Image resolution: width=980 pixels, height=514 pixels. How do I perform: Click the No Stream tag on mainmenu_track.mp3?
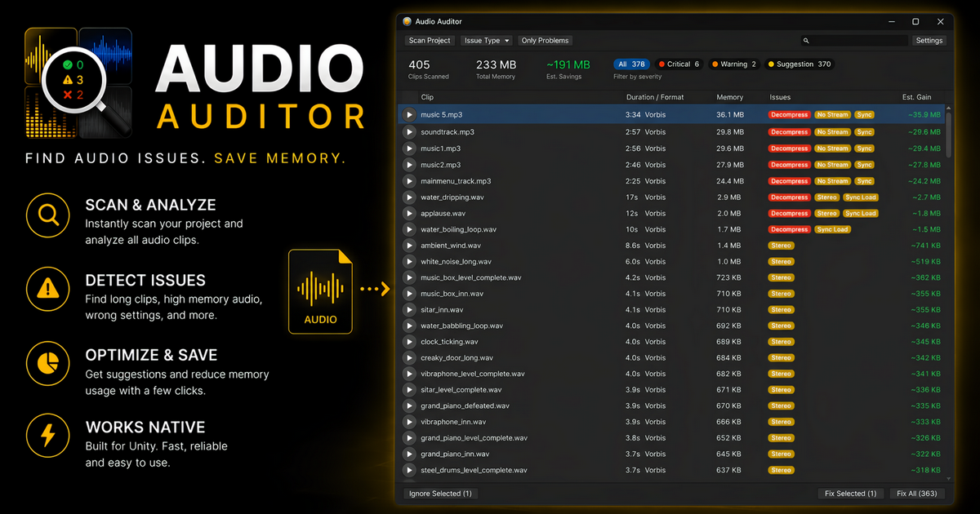[x=832, y=181]
